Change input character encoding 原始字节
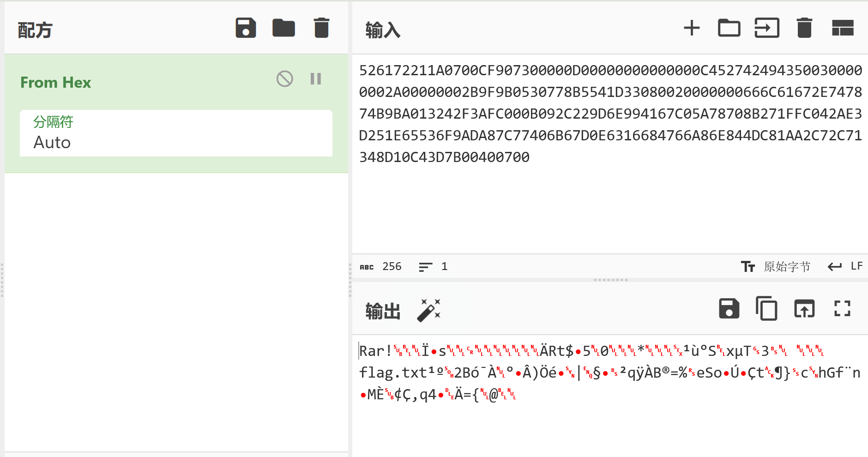The image size is (868, 457). (776, 266)
